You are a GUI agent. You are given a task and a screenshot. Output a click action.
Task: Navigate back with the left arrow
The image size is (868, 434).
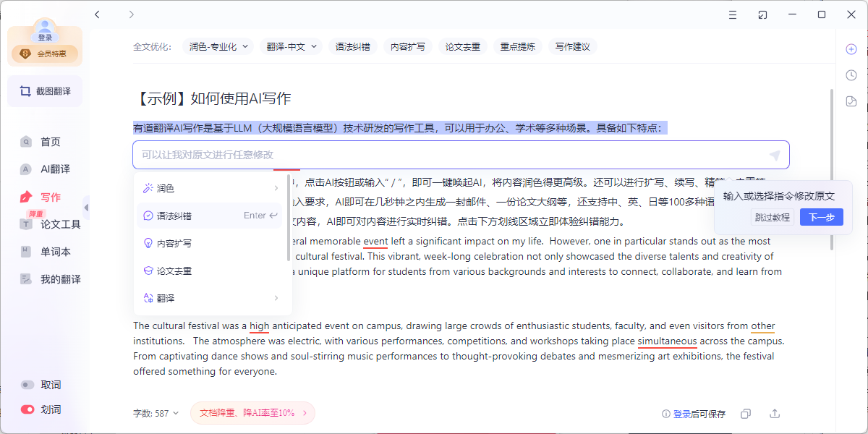[x=98, y=14]
